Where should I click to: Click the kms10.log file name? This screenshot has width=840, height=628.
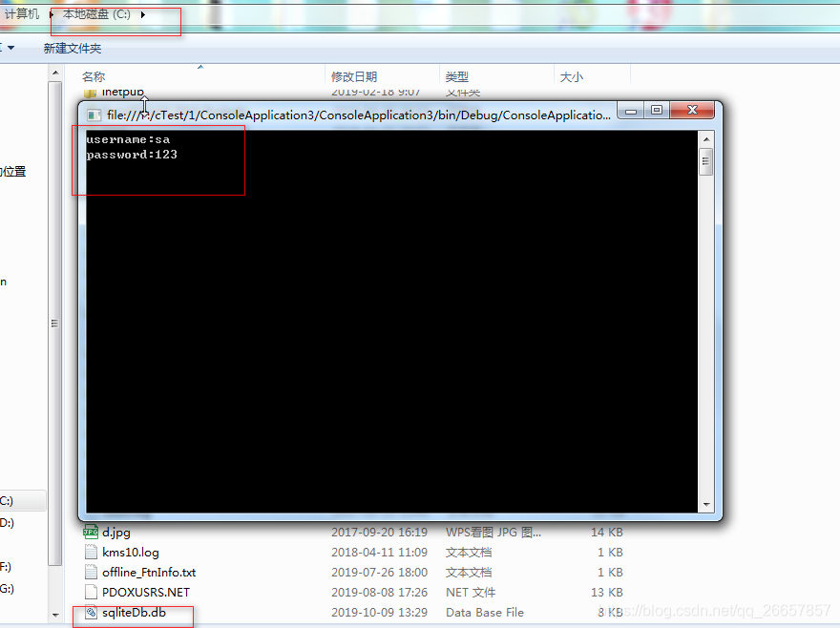click(x=131, y=553)
